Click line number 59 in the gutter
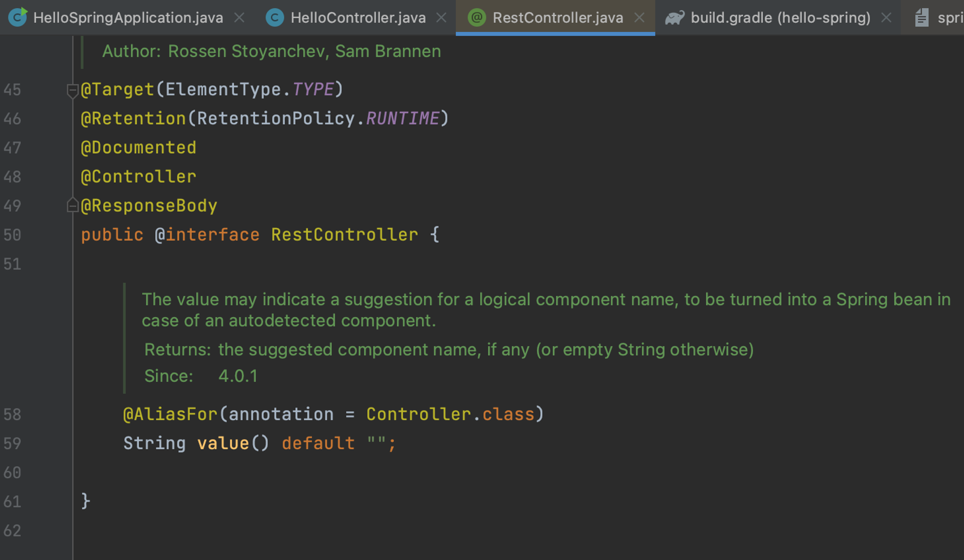Image resolution: width=964 pixels, height=560 pixels. 12,444
